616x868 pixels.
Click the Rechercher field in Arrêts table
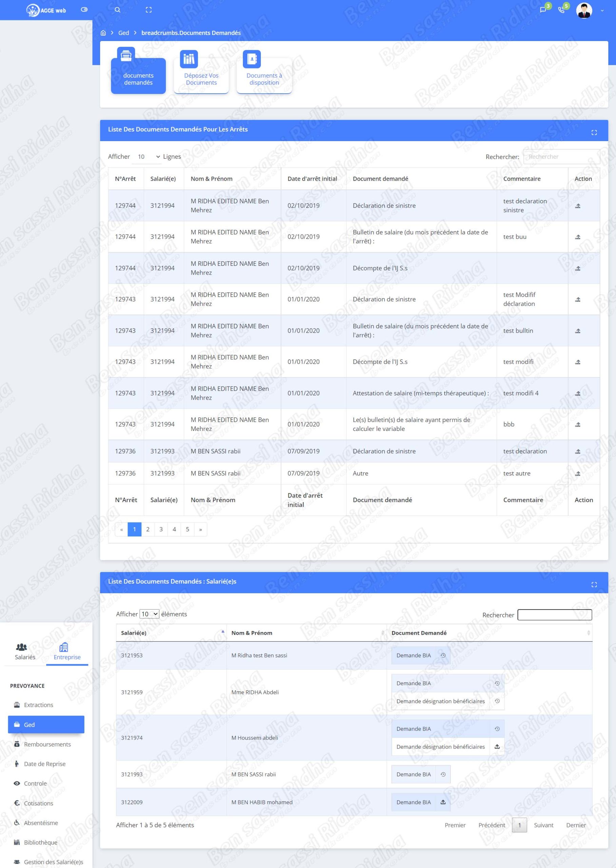click(x=561, y=157)
